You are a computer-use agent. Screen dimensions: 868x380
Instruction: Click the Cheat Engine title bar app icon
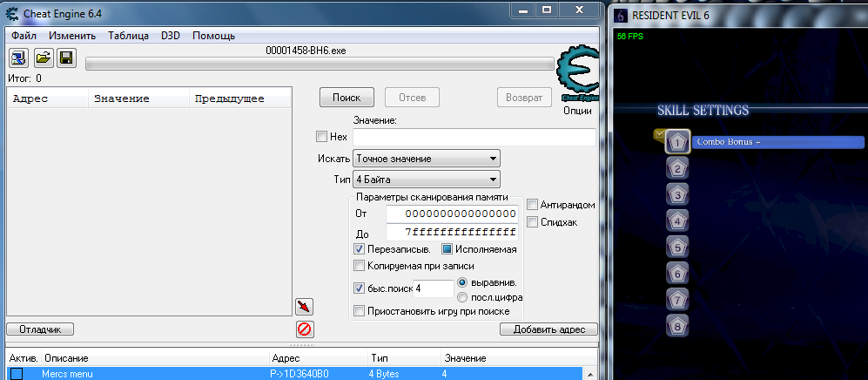click(11, 13)
